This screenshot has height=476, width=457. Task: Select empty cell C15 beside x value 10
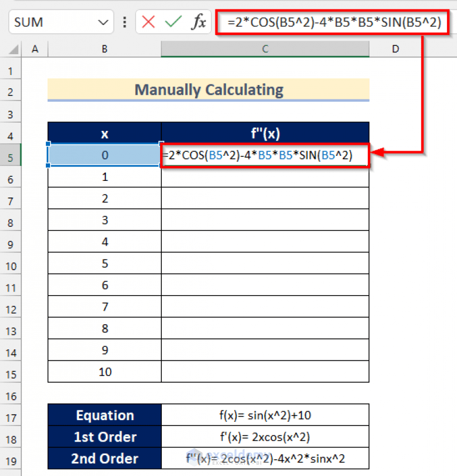[265, 371]
